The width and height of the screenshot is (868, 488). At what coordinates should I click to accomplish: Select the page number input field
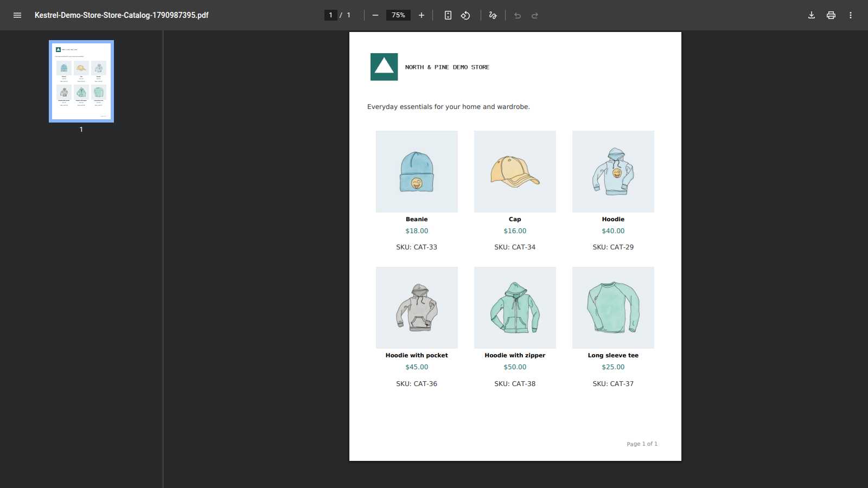pyautogui.click(x=330, y=15)
